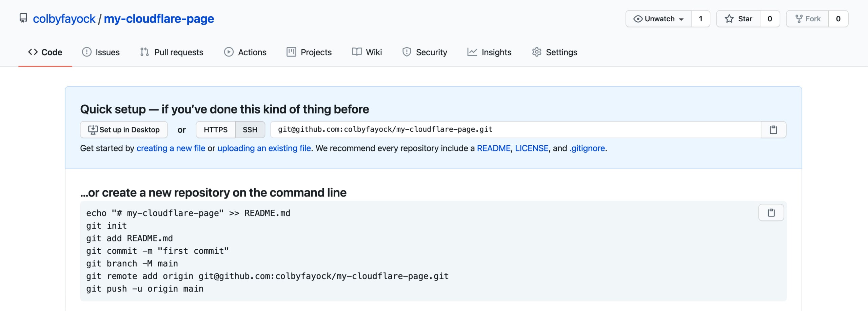The height and width of the screenshot is (311, 868).
Task: Switch to the Issues tab
Action: [101, 52]
